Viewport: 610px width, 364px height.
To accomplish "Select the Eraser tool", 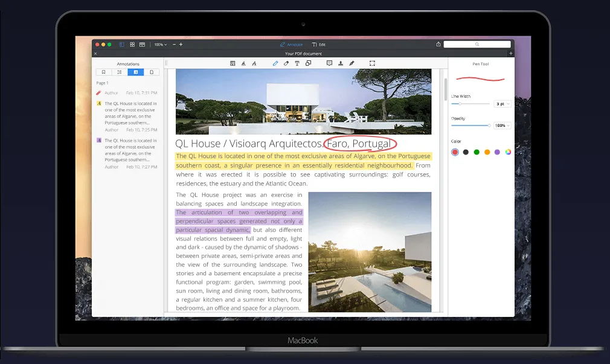I will [x=286, y=63].
